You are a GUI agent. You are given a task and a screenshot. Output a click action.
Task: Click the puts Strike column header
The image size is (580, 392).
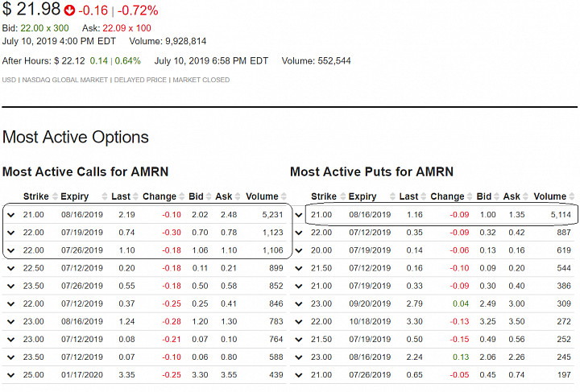[x=324, y=196]
